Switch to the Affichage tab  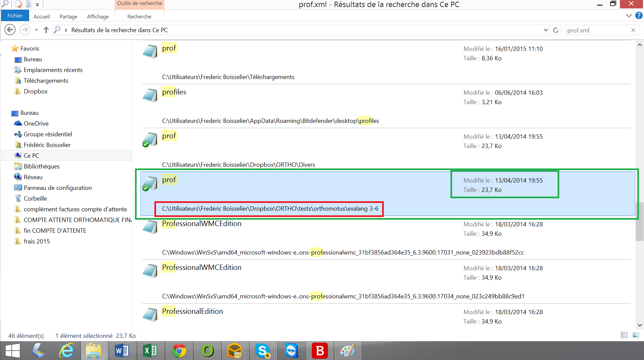pos(98,16)
